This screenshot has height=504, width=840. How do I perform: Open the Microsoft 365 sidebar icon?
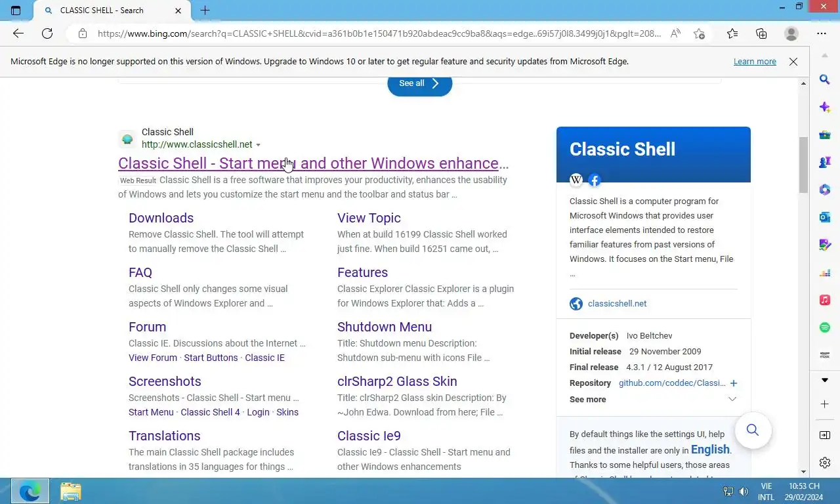(x=825, y=190)
